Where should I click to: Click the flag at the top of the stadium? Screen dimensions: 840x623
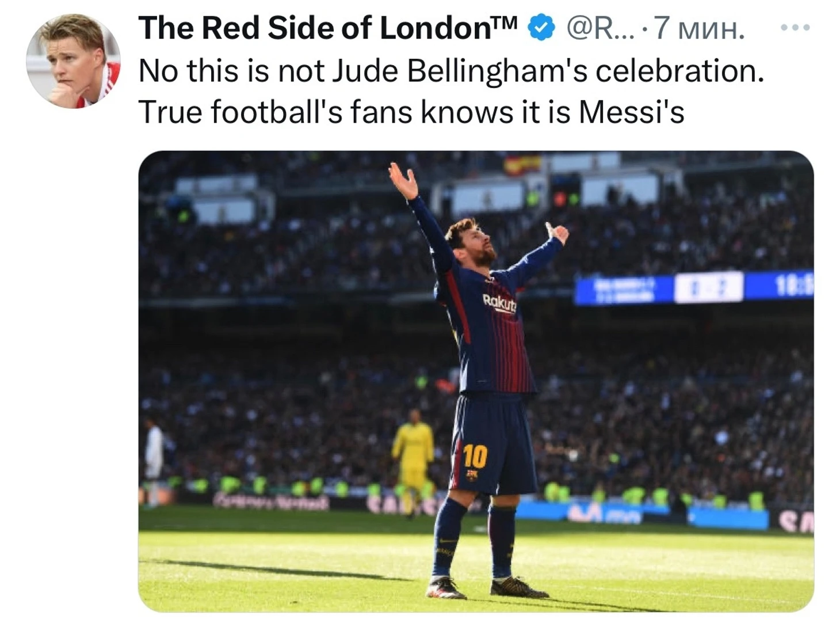(x=522, y=164)
